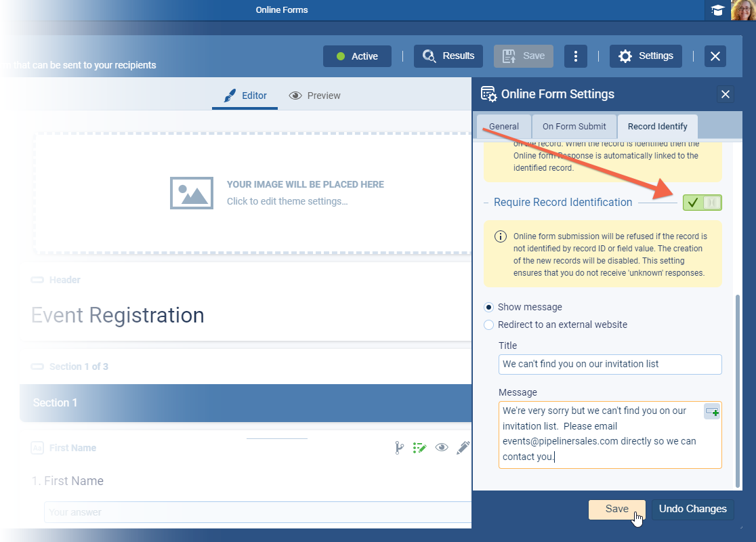The image size is (756, 542).
Task: Click the Title input field
Action: [x=610, y=364]
